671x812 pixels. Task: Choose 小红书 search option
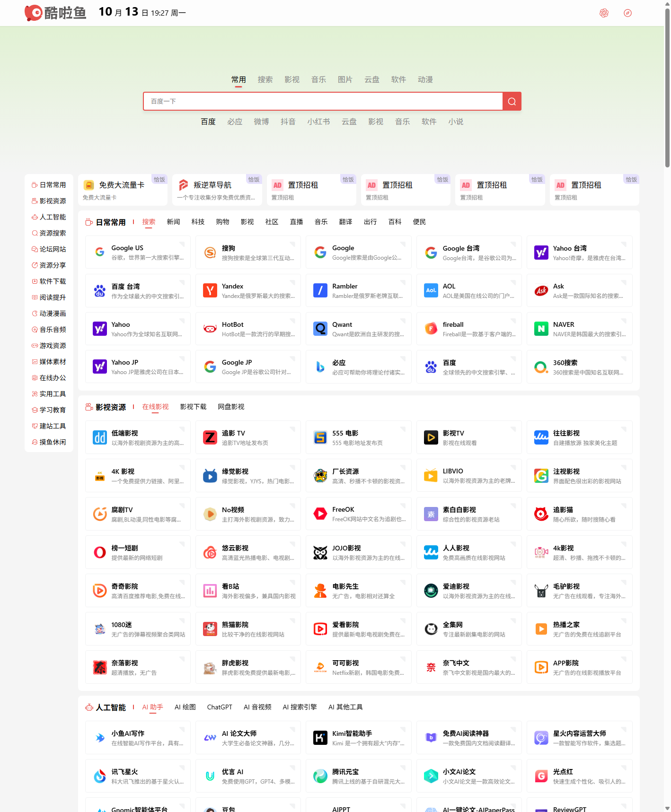coord(318,122)
